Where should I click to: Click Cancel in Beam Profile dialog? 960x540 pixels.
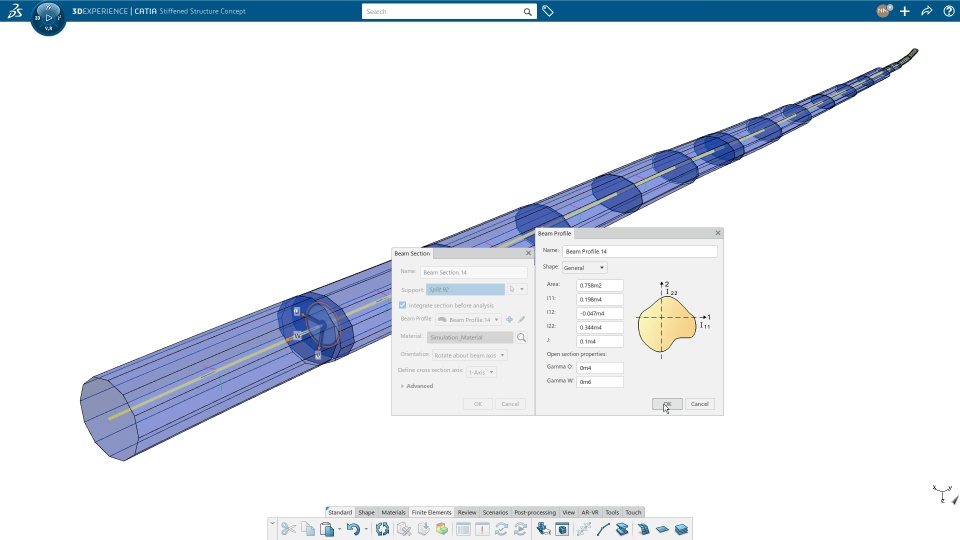pyautogui.click(x=699, y=404)
